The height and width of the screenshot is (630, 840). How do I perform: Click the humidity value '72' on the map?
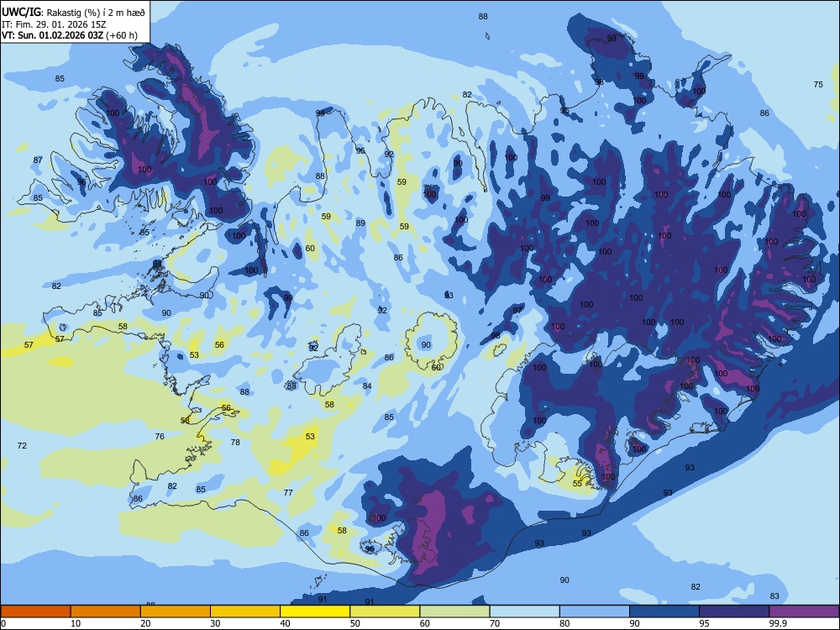pyautogui.click(x=22, y=446)
